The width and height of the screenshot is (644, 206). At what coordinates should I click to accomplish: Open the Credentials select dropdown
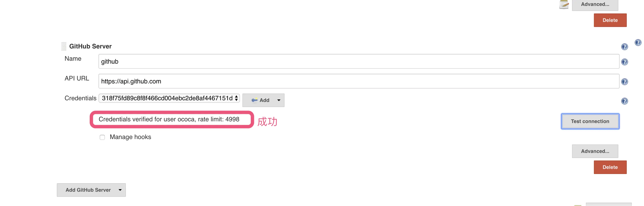point(169,98)
